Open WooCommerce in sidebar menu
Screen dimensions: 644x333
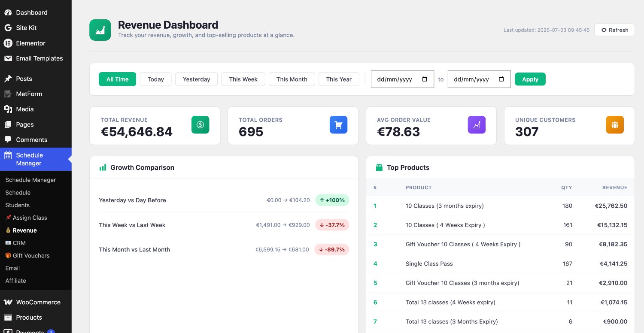tap(36, 302)
